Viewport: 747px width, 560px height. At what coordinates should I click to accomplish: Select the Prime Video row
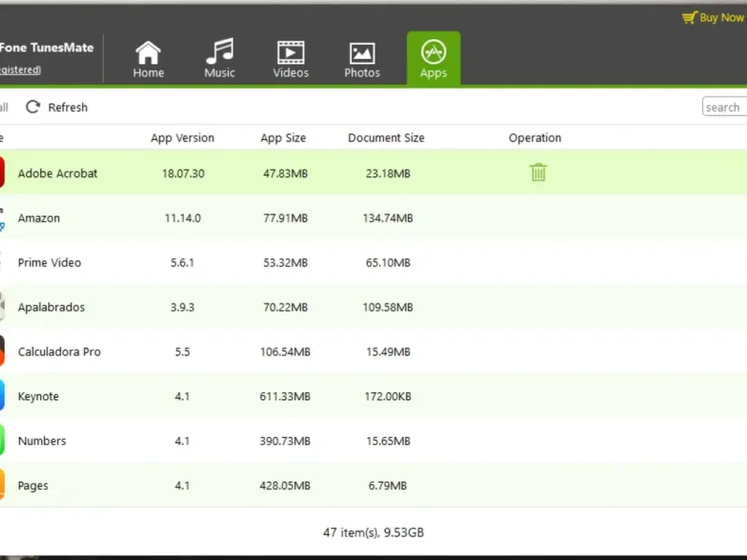(373, 262)
